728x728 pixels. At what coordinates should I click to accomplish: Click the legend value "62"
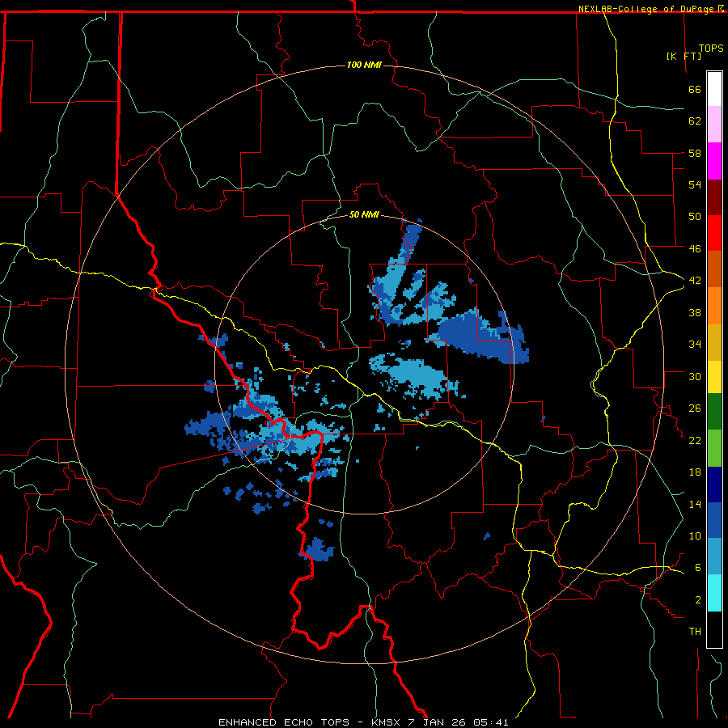(x=695, y=121)
